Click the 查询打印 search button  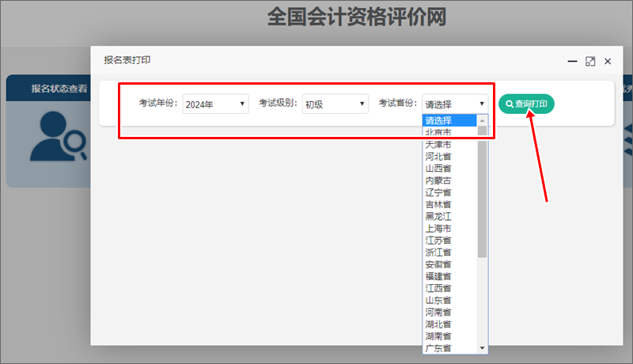tap(526, 104)
